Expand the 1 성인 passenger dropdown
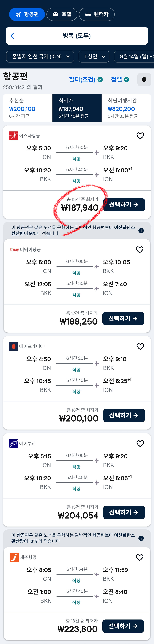This screenshot has height=644, width=154. tap(94, 56)
